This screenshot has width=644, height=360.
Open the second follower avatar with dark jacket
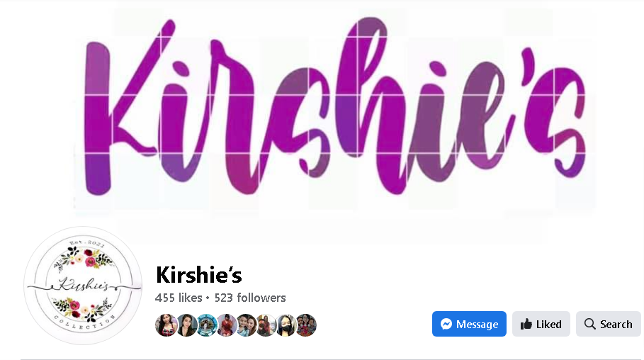186,325
